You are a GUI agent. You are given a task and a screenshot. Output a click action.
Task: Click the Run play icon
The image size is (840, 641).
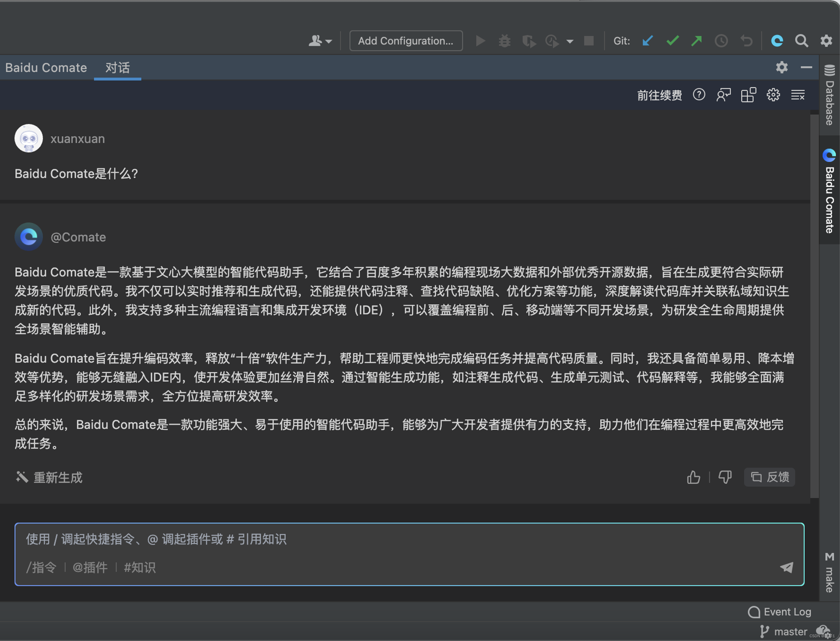(480, 41)
